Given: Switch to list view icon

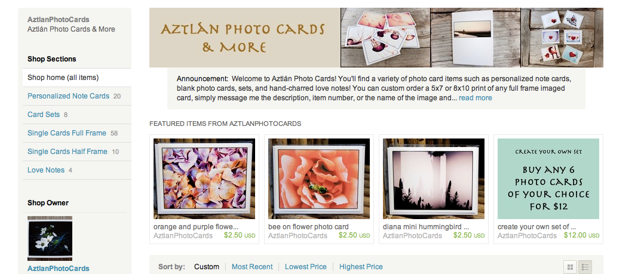Looking at the screenshot, I should pos(585,267).
